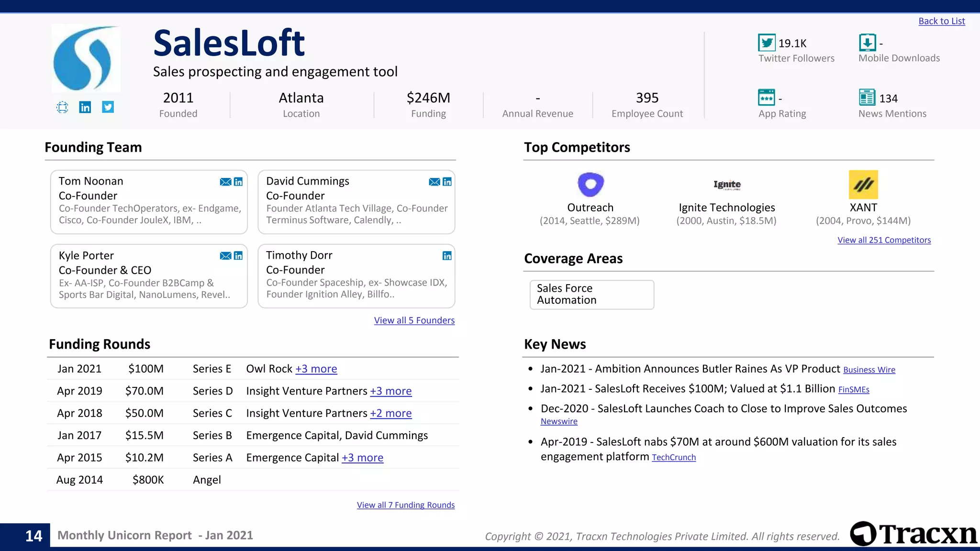Image resolution: width=980 pixels, height=551 pixels.
Task: Click the SalesLoft company logo
Action: coord(86,58)
